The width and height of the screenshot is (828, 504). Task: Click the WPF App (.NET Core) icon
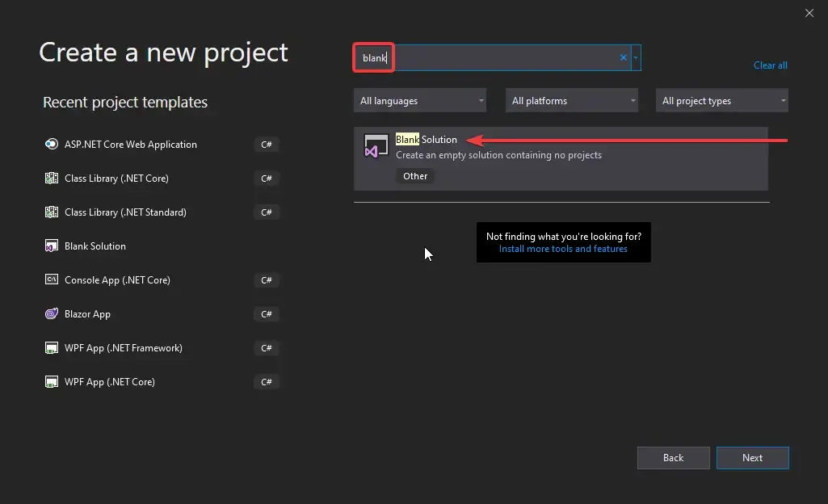tap(52, 381)
